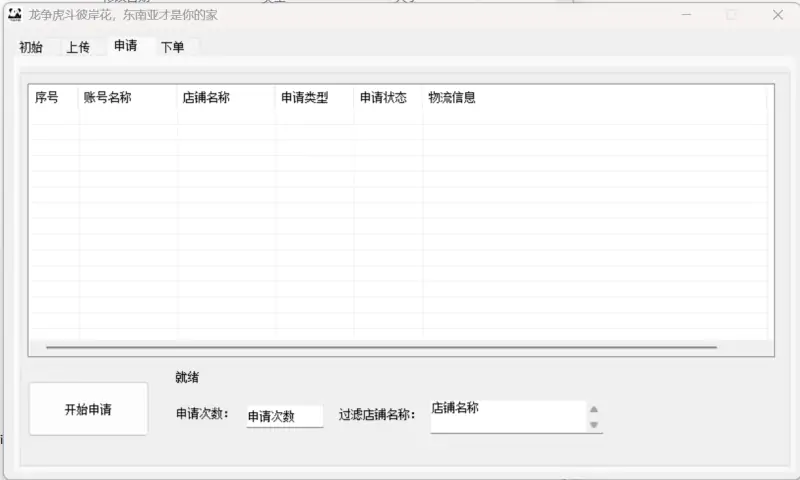Select the 申请 tab
Screen dimensions: 800x480
tap(126, 46)
